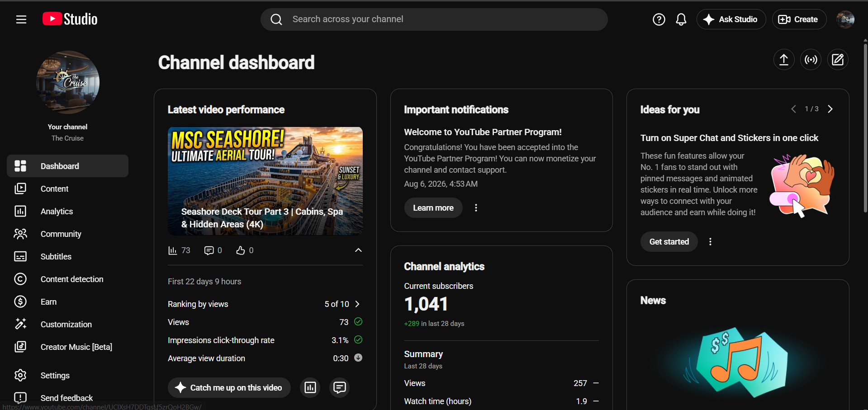Click the click-through rate green checkmark
The image size is (868, 410).
[x=358, y=340]
